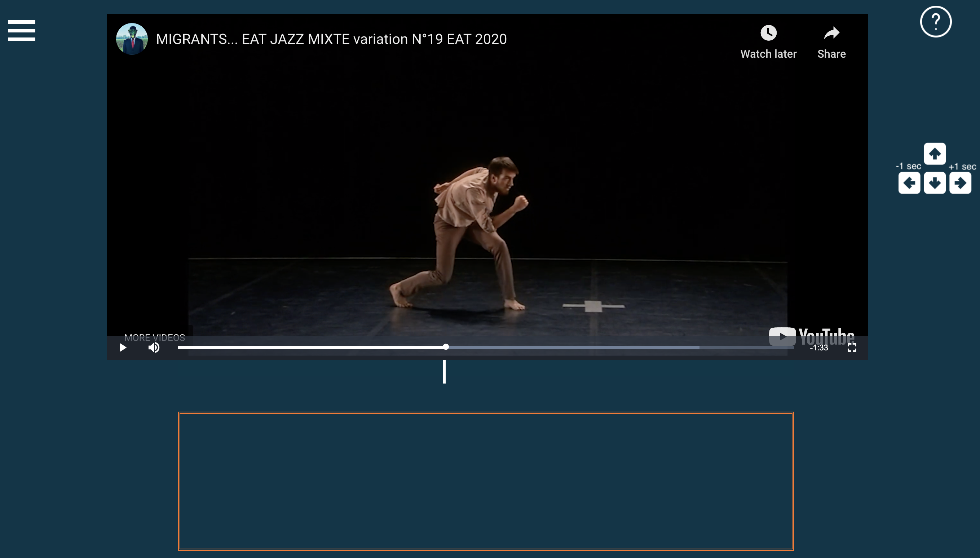Click the video progress bar handle
This screenshot has height=558, width=980.
(x=446, y=347)
